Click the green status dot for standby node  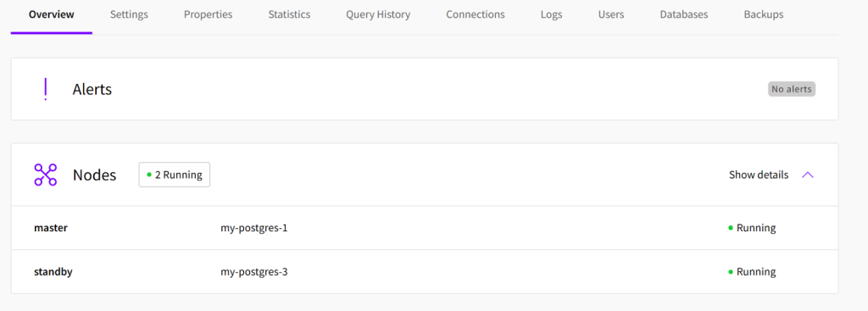point(731,272)
